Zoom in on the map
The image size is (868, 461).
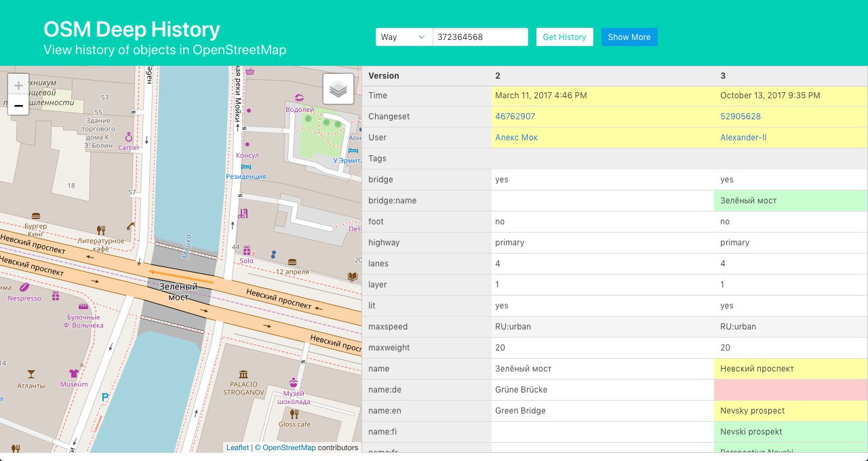(18, 85)
